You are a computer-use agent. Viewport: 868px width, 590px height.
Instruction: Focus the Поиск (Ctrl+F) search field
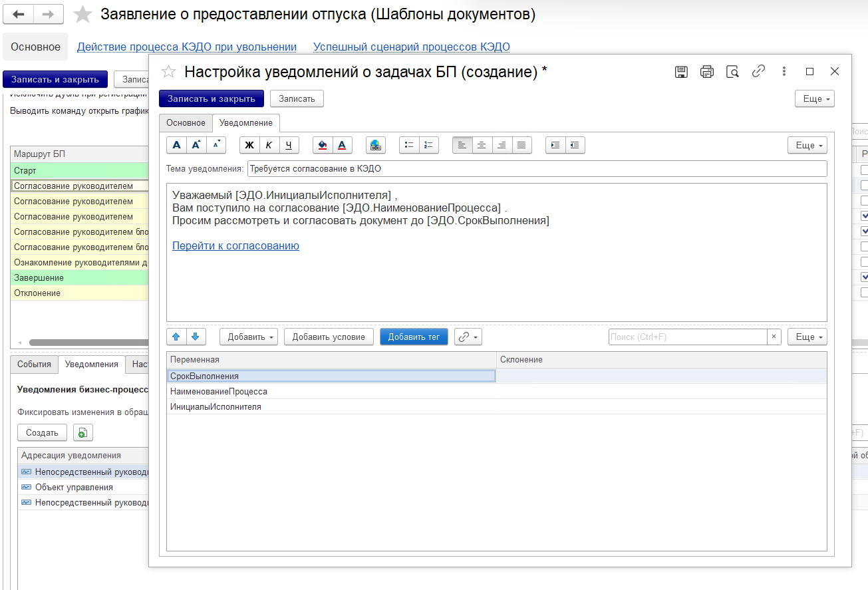click(688, 337)
